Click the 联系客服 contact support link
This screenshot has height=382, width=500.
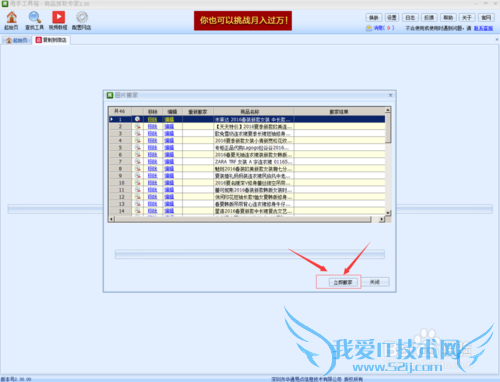tap(483, 28)
